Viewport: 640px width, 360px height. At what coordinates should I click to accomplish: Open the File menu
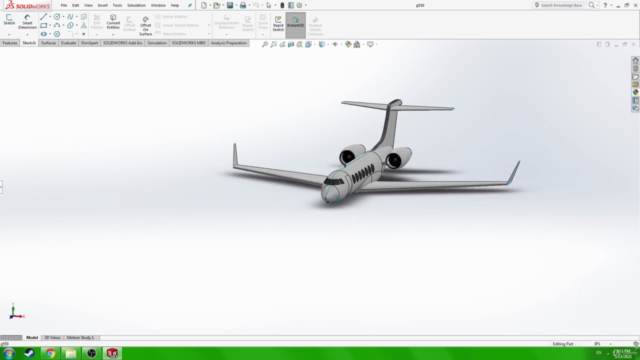click(64, 5)
